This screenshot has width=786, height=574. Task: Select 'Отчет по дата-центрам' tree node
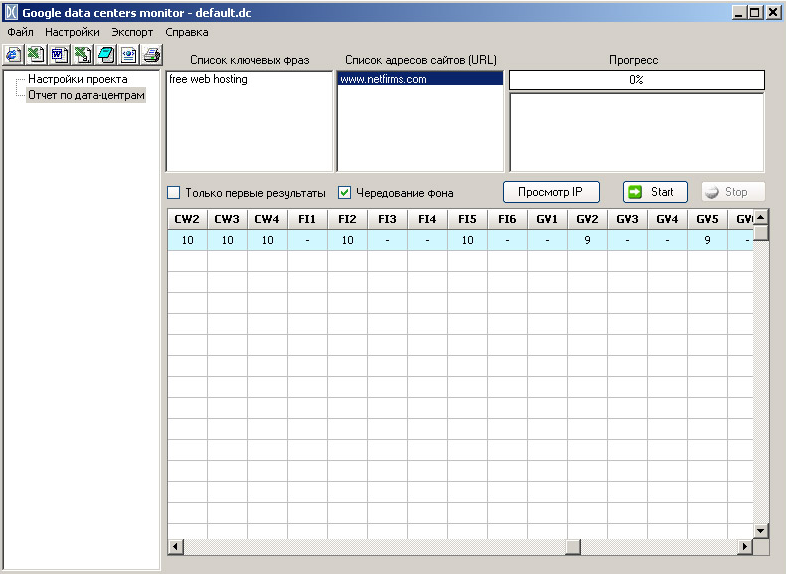pos(86,95)
